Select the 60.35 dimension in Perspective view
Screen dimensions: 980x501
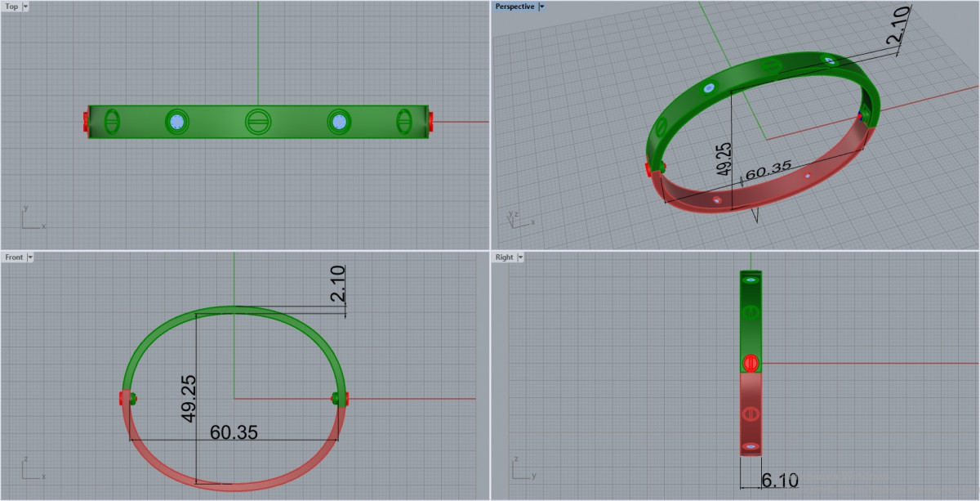pyautogui.click(x=768, y=168)
